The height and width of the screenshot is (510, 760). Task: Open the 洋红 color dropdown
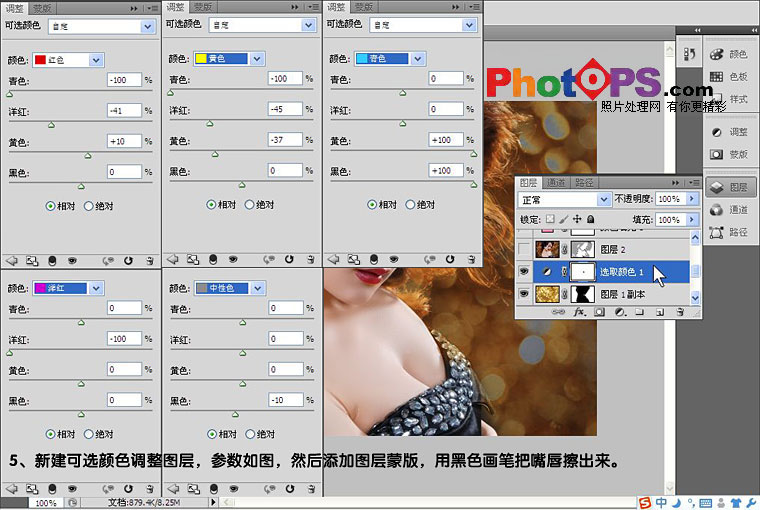click(96, 288)
